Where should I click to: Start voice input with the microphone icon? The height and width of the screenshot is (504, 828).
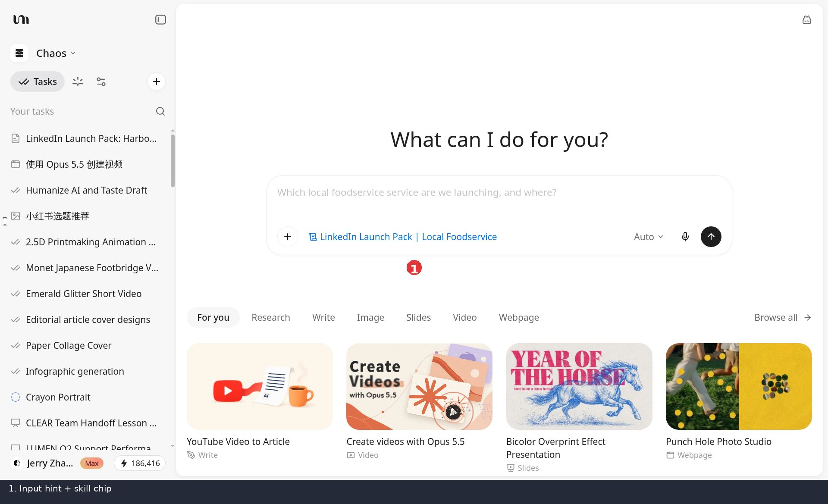click(685, 237)
